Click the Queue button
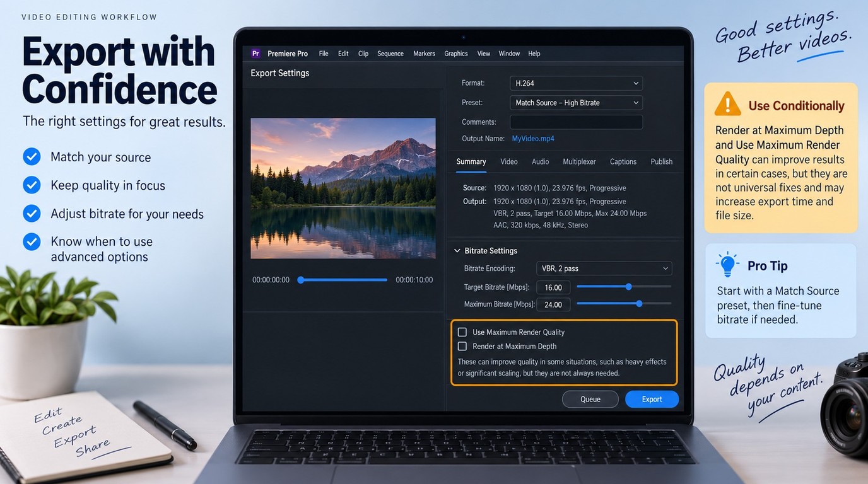This screenshot has height=484, width=868. pos(590,399)
